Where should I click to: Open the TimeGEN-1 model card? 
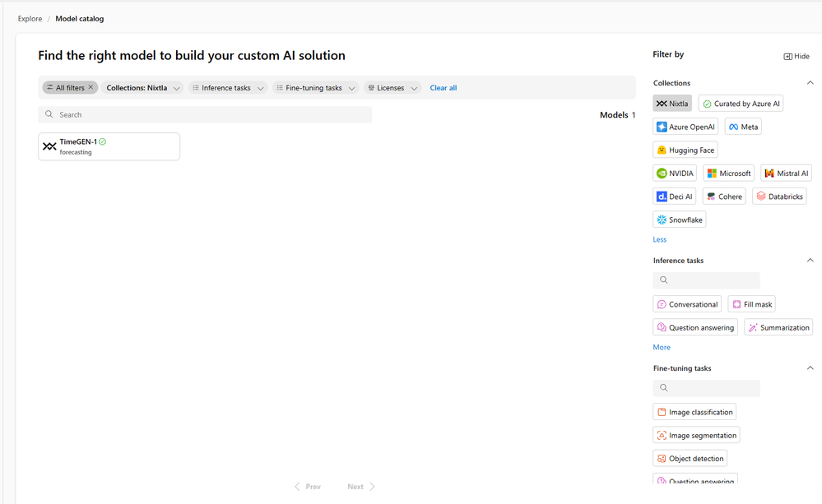coord(109,146)
